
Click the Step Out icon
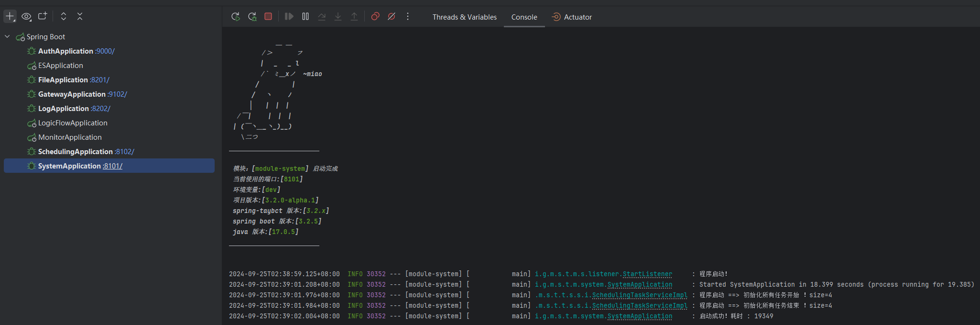[x=354, y=17]
